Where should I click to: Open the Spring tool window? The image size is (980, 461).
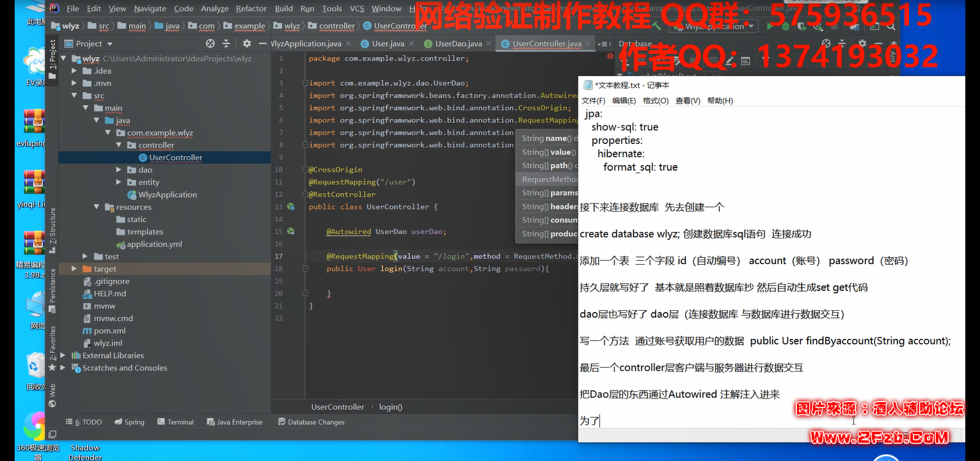pyautogui.click(x=129, y=422)
